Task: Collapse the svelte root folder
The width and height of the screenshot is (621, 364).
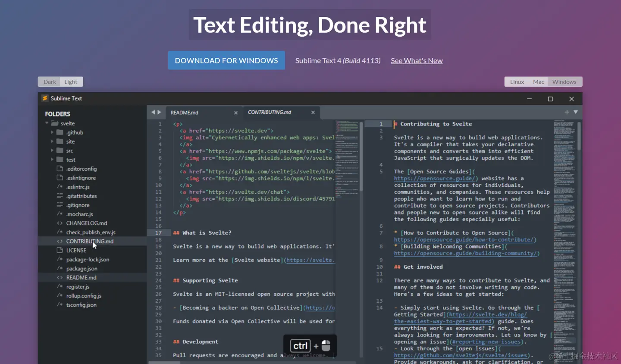Action: point(47,123)
